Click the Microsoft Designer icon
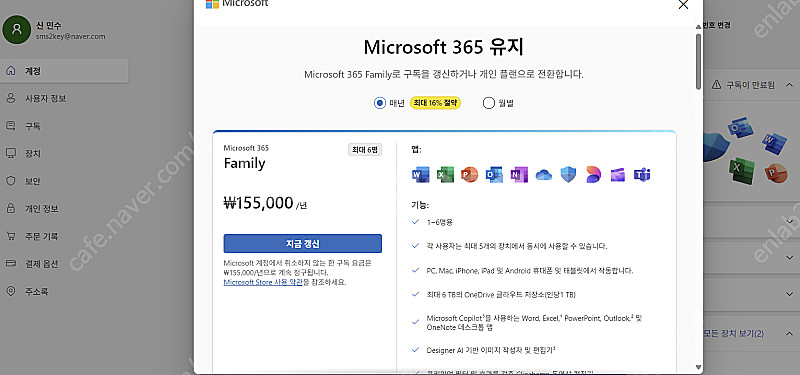800x375 pixels. tap(593, 175)
